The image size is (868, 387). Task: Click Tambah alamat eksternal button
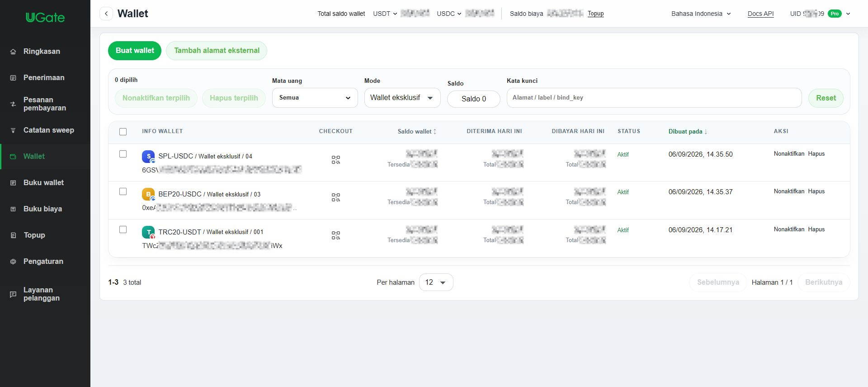tap(217, 51)
